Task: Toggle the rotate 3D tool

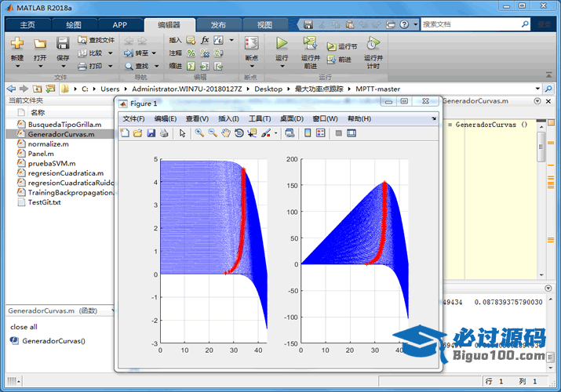Action: click(239, 133)
